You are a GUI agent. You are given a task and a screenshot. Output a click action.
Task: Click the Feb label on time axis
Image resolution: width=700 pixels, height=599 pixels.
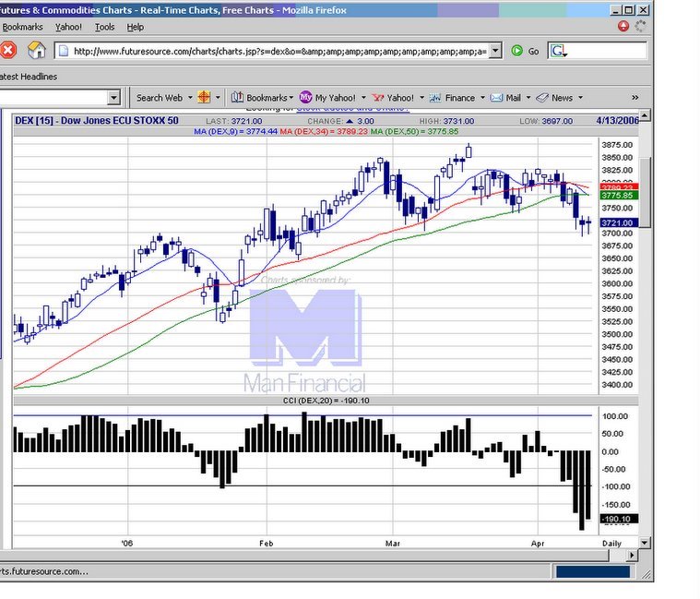pos(266,544)
